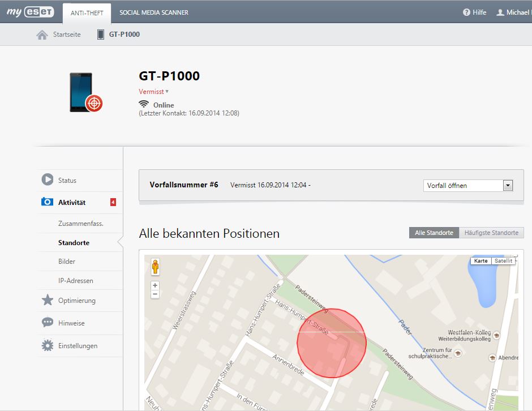Click the Vorfallsnummer #6 heading

coord(184,185)
